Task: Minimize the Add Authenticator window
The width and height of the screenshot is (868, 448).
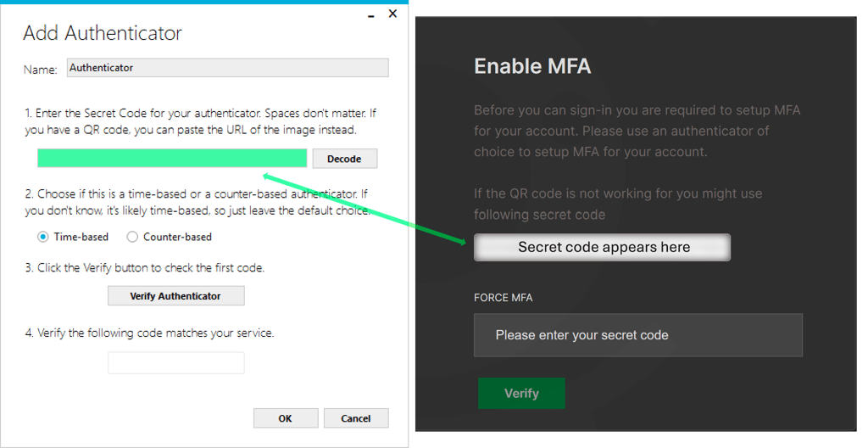Action: point(369,14)
